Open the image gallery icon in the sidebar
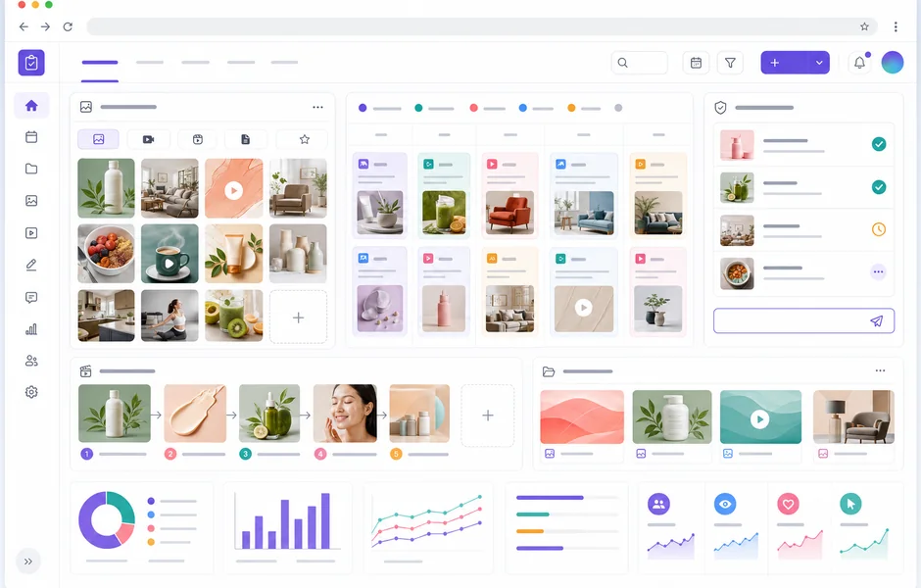The image size is (921, 588). coord(31,200)
